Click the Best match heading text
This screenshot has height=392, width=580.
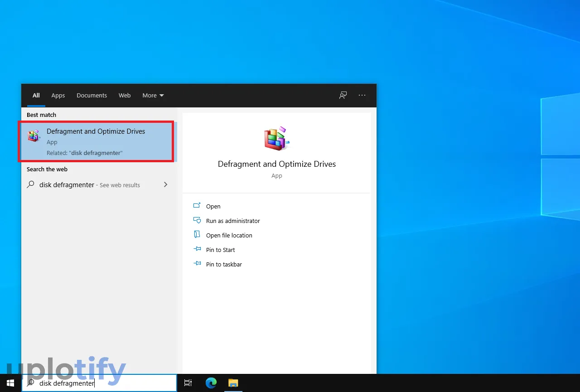tap(42, 115)
